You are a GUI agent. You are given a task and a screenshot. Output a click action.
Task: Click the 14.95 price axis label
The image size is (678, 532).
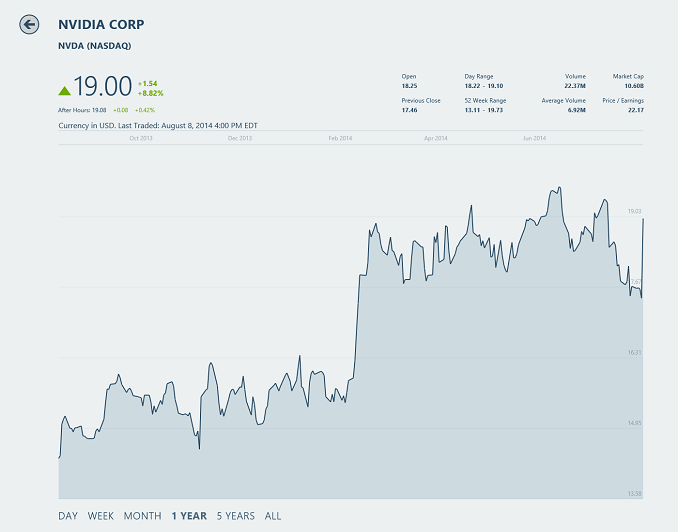coord(634,423)
